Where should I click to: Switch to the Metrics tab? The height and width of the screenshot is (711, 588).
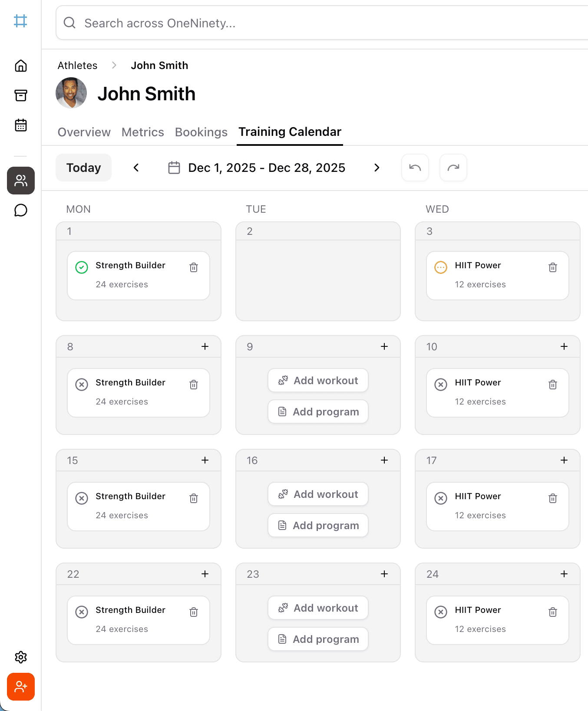(142, 132)
